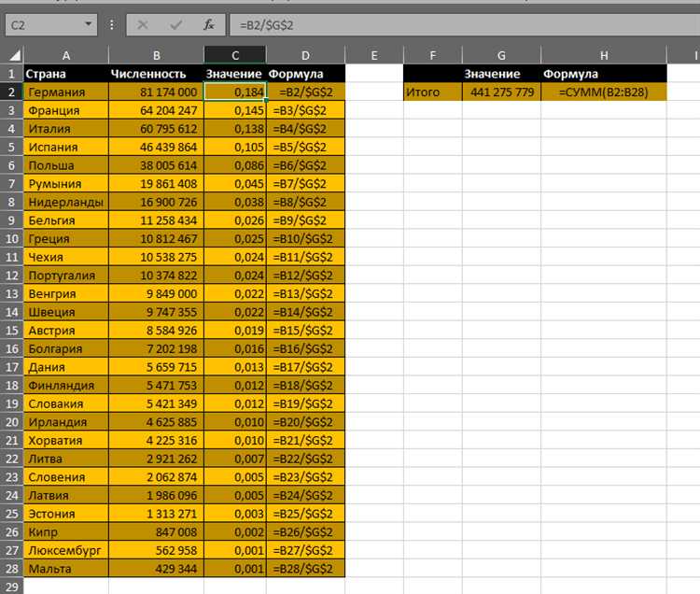Select the 'Португалия' cell
Image resolution: width=700 pixels, height=594 pixels.
(66, 276)
